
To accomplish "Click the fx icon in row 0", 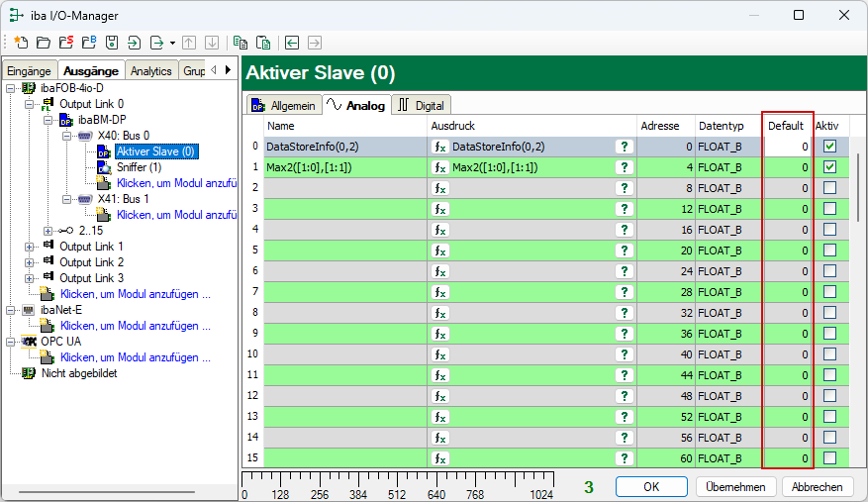I will point(439,147).
